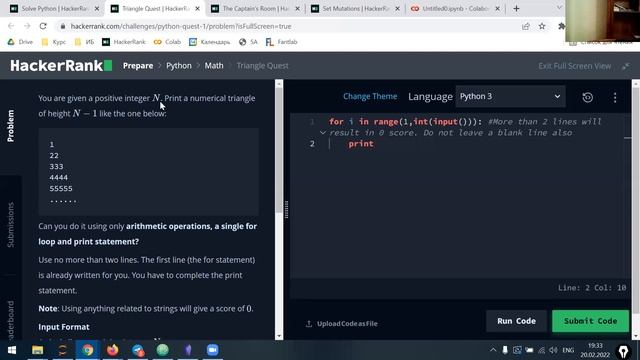Click Run Code button
This screenshot has width=640, height=360.
tap(516, 321)
